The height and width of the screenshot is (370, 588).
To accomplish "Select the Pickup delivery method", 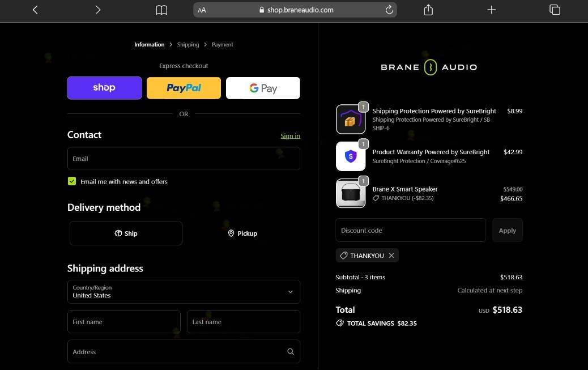I will tap(242, 233).
